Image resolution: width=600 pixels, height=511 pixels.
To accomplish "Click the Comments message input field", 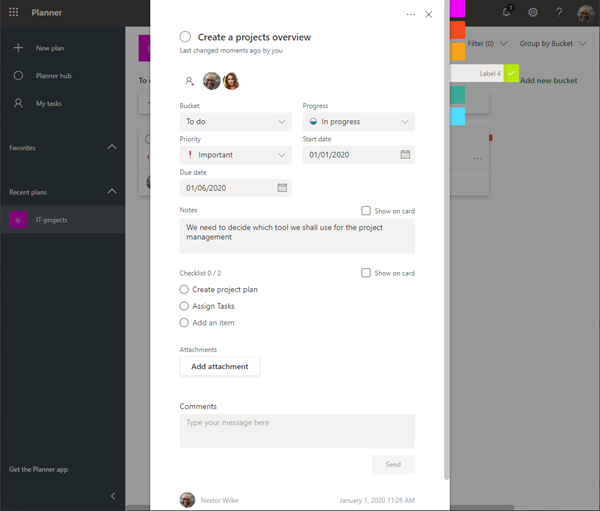I will 297,431.
